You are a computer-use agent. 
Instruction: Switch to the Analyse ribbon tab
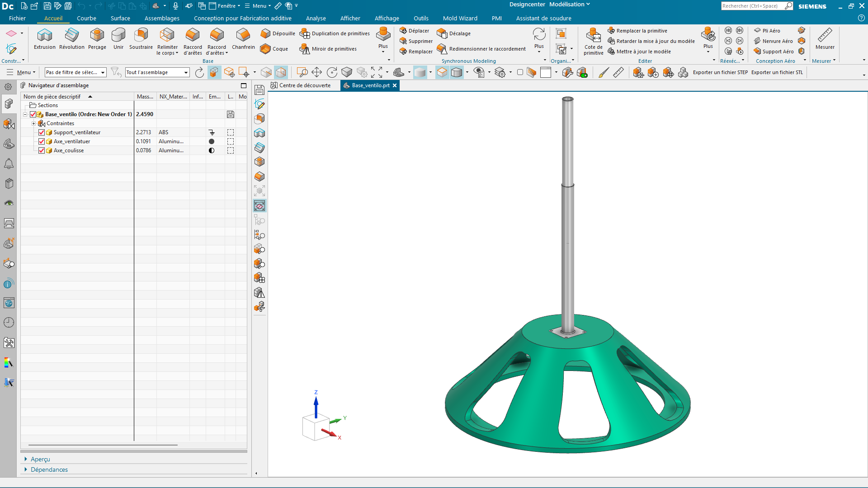coord(316,19)
